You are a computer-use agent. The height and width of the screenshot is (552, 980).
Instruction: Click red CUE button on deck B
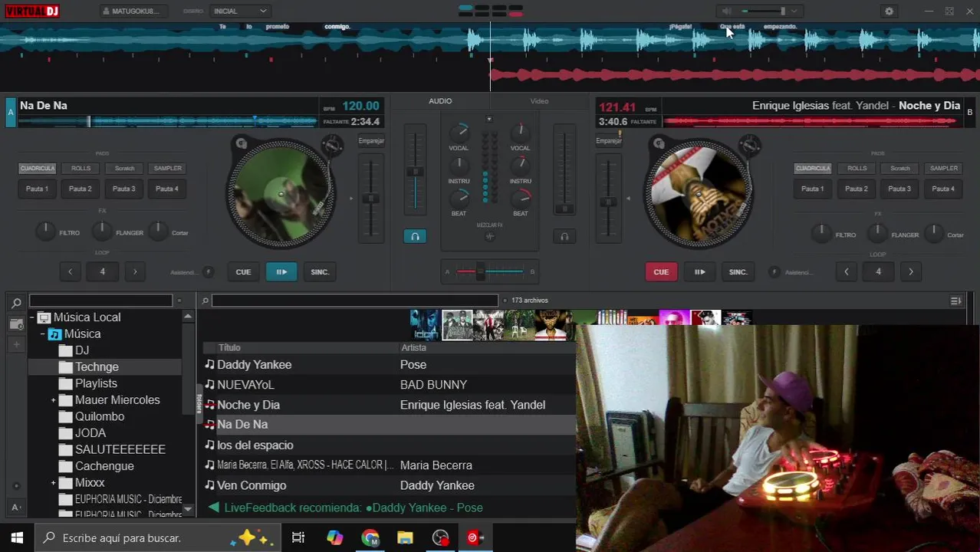coord(661,272)
